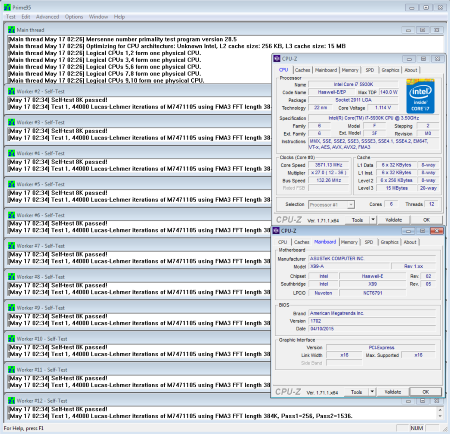Switch to Caches tab in lower CPU-Z

click(302, 242)
